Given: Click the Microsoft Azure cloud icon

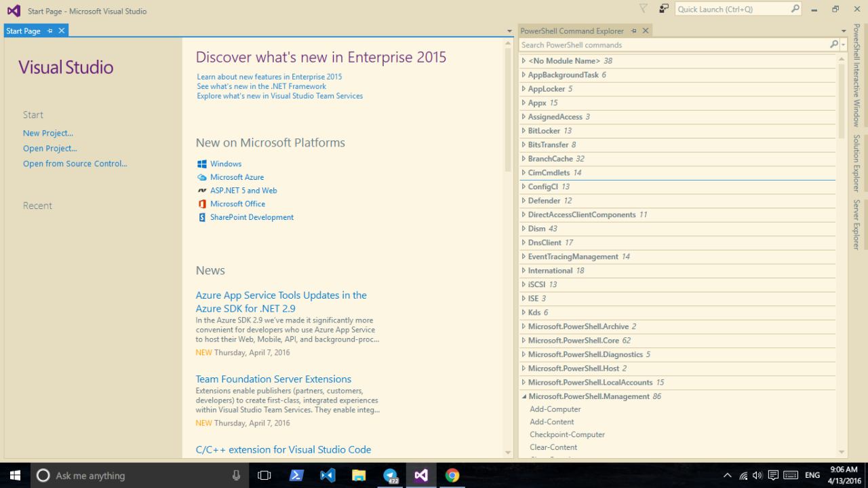Looking at the screenshot, I should 202,177.
